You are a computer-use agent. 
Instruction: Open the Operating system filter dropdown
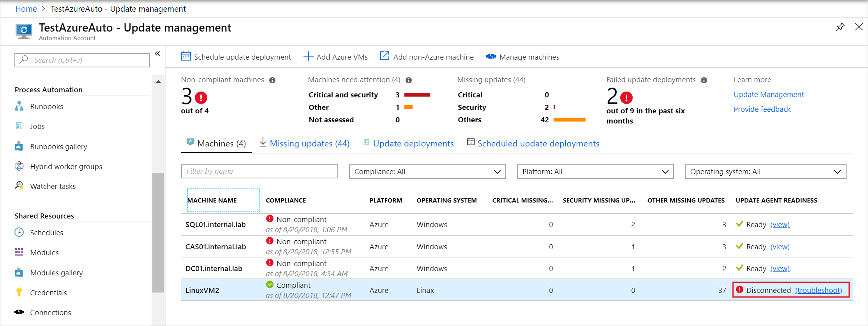pyautogui.click(x=765, y=172)
